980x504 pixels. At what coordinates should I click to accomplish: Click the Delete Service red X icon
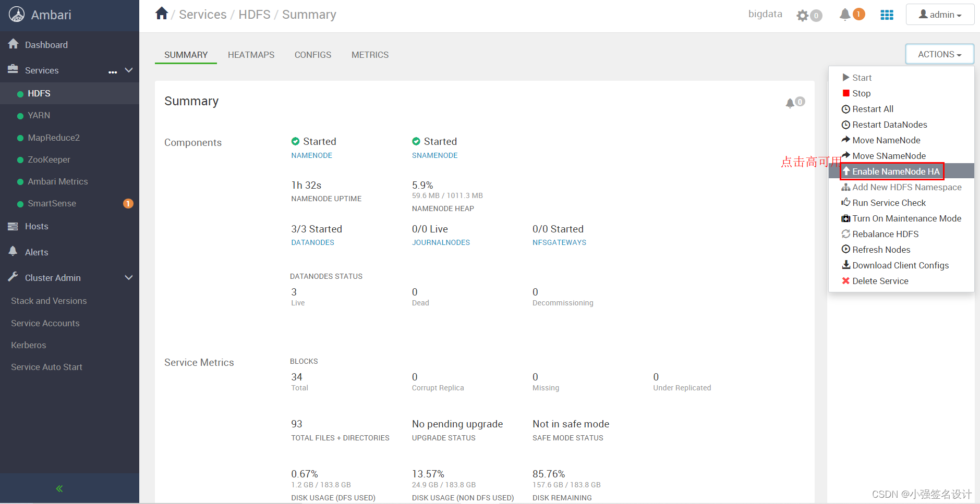pyautogui.click(x=846, y=281)
